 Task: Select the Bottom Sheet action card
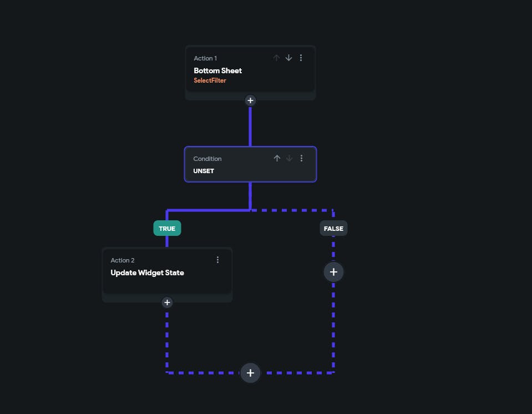pos(250,70)
